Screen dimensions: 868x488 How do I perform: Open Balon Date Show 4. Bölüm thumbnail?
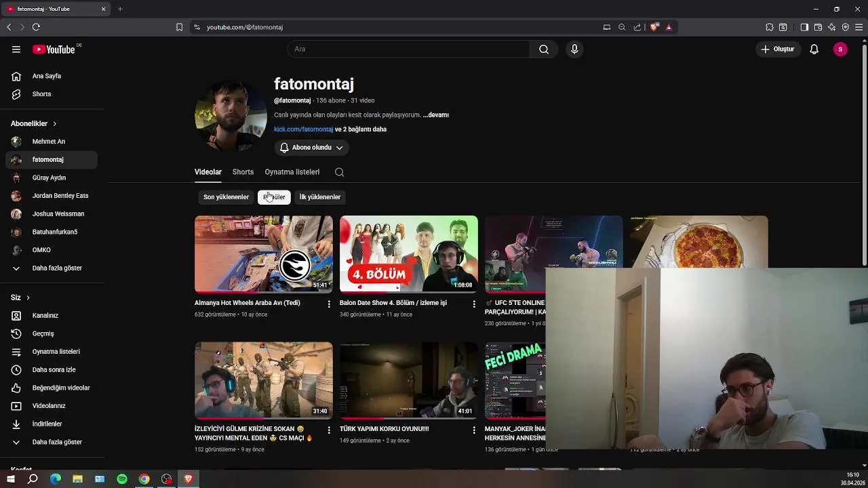[409, 254]
